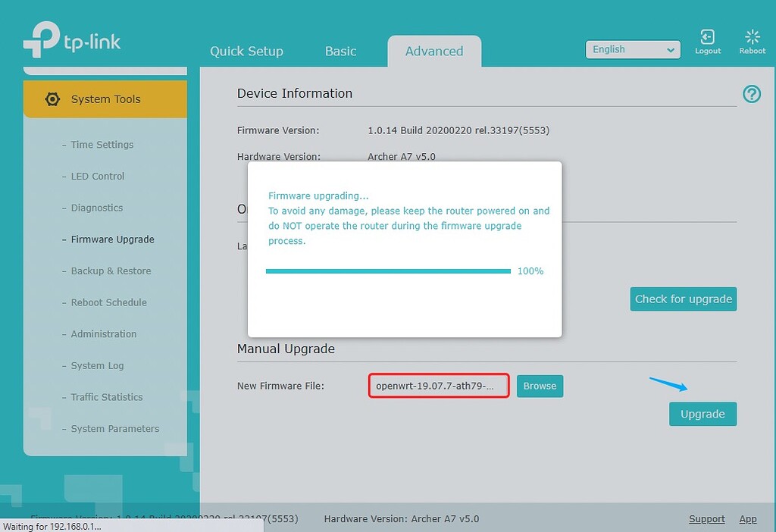Open Diagnostics in sidebar
The image size is (776, 532).
pos(96,208)
